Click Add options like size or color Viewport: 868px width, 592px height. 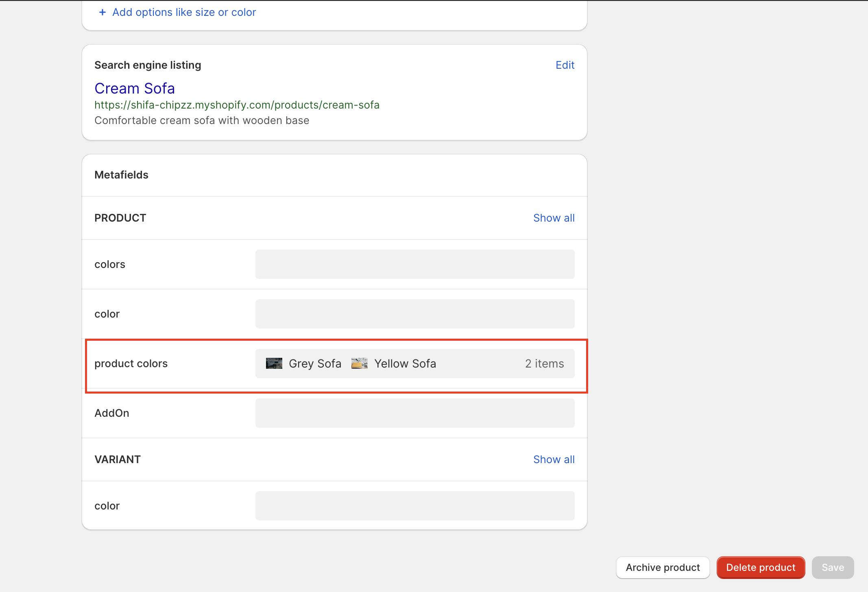pos(184,12)
